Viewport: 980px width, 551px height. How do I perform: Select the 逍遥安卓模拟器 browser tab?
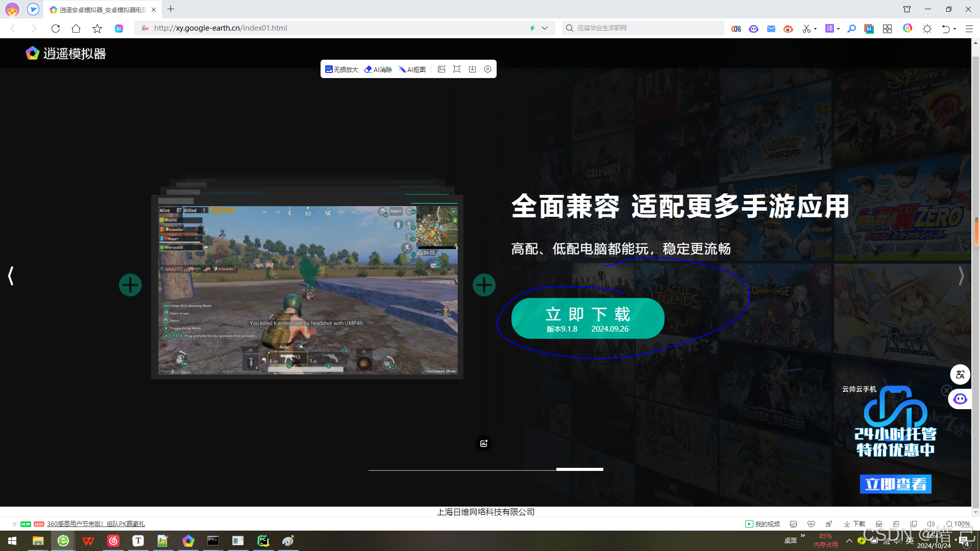click(102, 10)
